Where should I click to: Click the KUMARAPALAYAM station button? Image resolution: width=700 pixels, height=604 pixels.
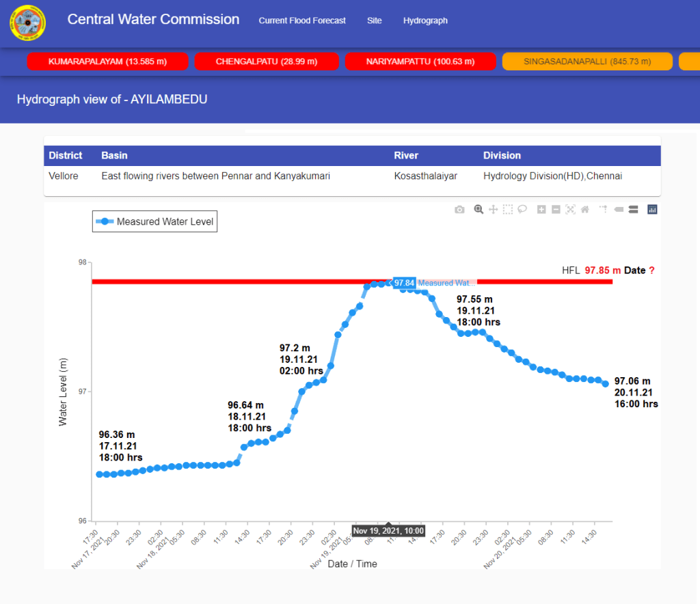107,61
